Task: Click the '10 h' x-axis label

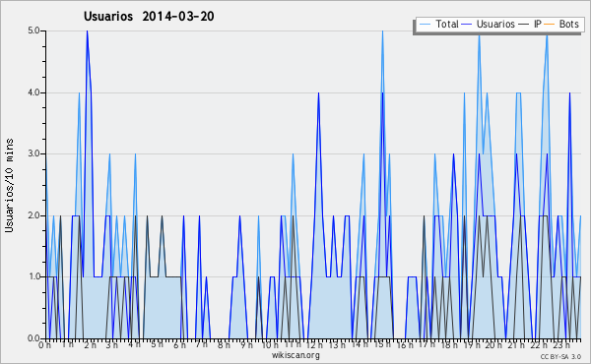Action: [270, 345]
